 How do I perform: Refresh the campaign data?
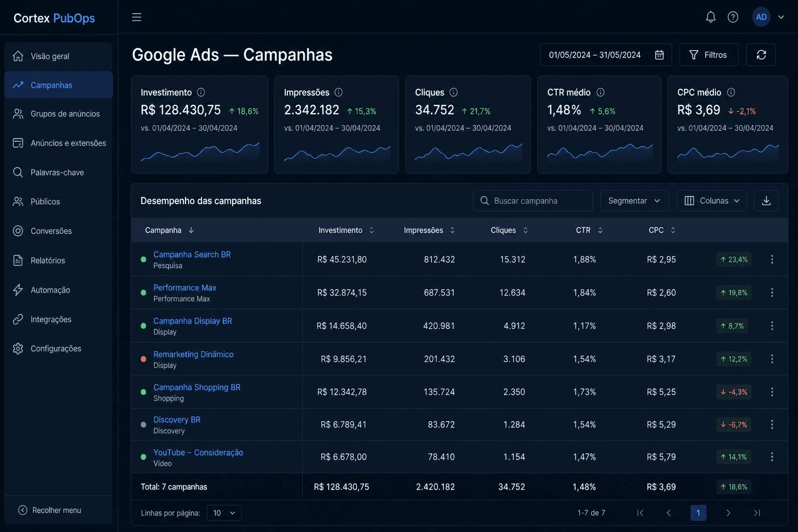coord(761,55)
